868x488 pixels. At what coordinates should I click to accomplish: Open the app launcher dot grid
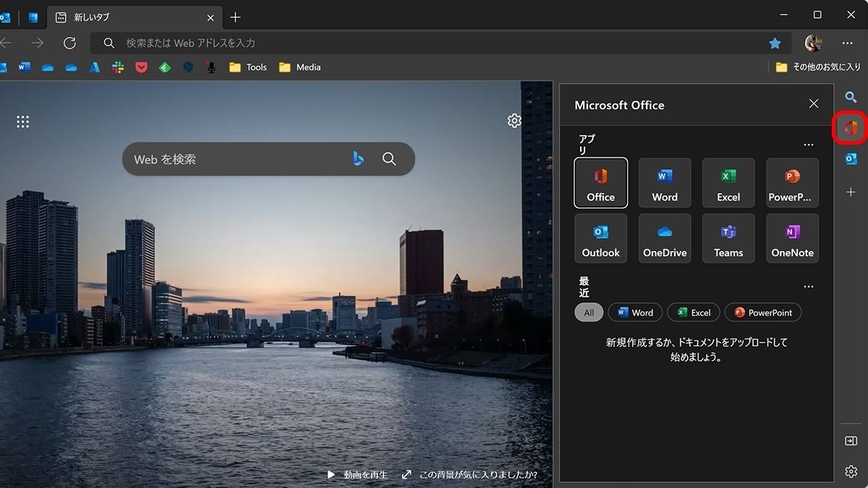[23, 121]
